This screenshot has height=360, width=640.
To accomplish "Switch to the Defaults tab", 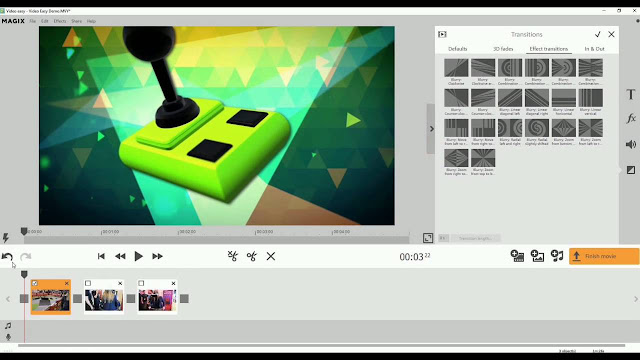I will coord(458,49).
